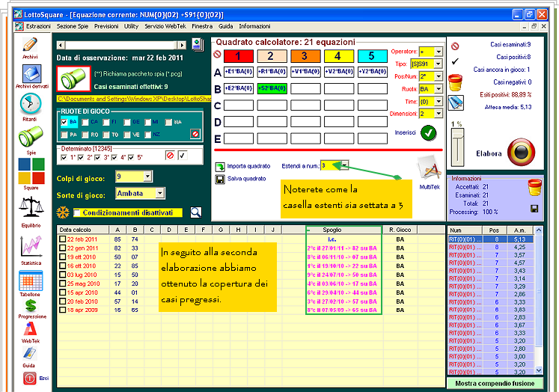Open the Colpi di gioco dropdown
Image resolution: width=559 pixels, height=392 pixels.
pyautogui.click(x=147, y=177)
